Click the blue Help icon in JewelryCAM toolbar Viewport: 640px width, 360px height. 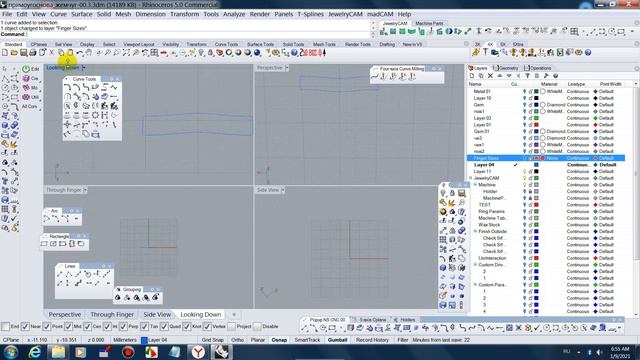click(588, 52)
